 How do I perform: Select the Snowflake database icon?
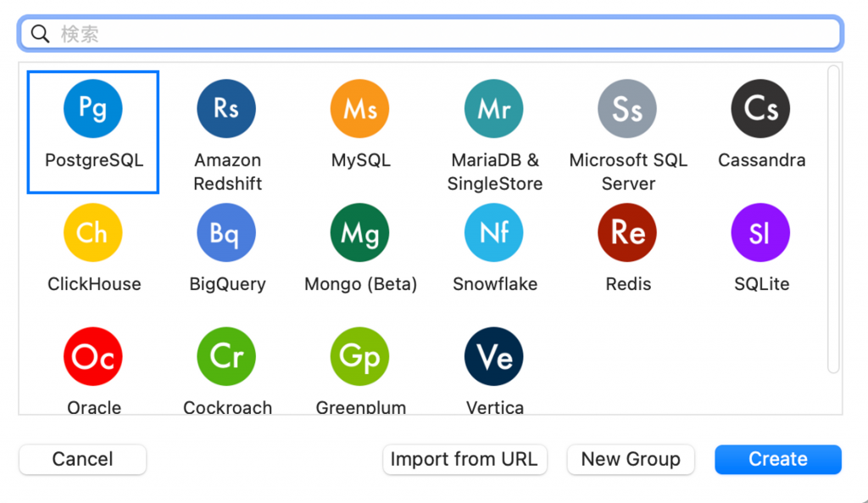click(494, 232)
